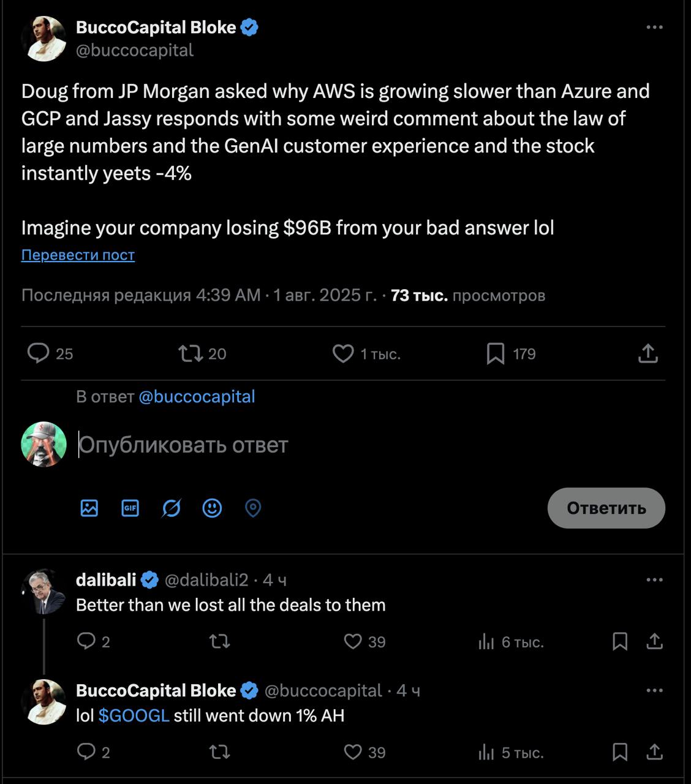
Task: Click the reply icon on the main post
Action: (x=39, y=353)
